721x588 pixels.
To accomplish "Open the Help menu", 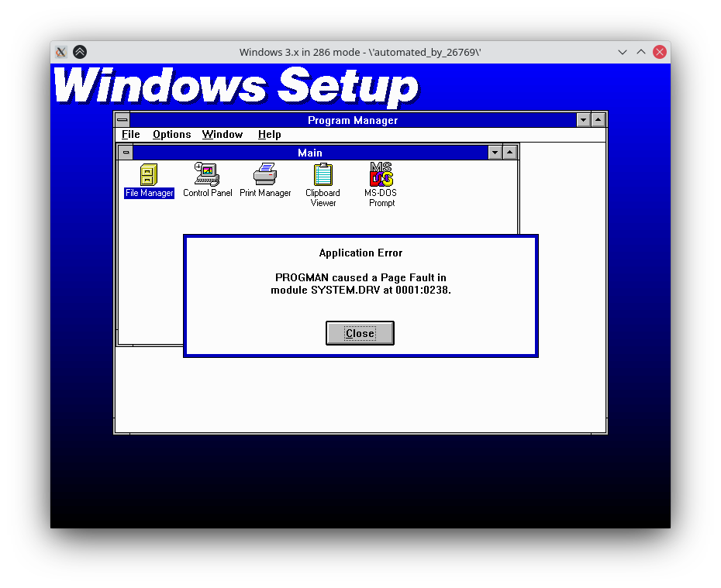I will tap(270, 135).
